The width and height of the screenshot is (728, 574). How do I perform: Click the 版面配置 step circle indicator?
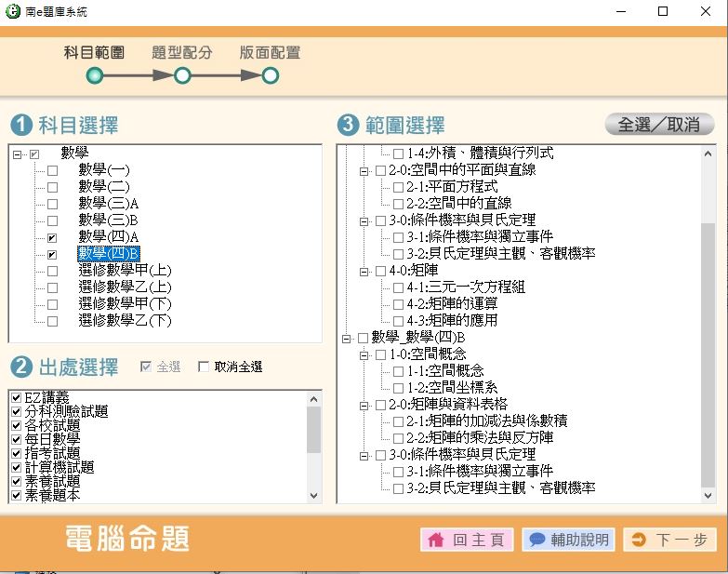270,75
